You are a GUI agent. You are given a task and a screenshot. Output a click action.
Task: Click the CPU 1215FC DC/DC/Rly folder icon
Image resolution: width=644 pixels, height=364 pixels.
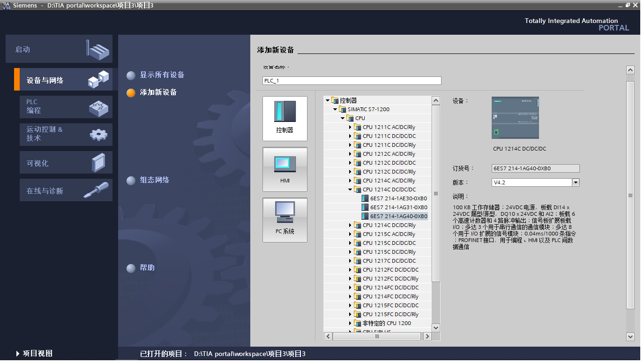click(x=357, y=314)
